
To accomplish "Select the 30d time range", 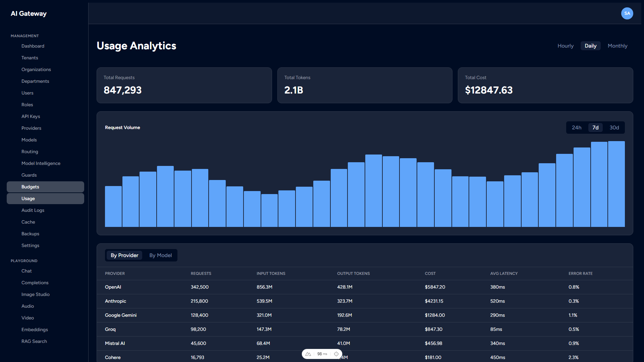I will (614, 127).
